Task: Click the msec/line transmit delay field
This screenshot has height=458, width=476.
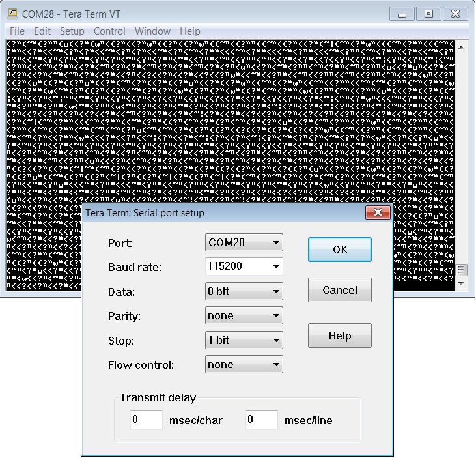Action: tap(262, 420)
